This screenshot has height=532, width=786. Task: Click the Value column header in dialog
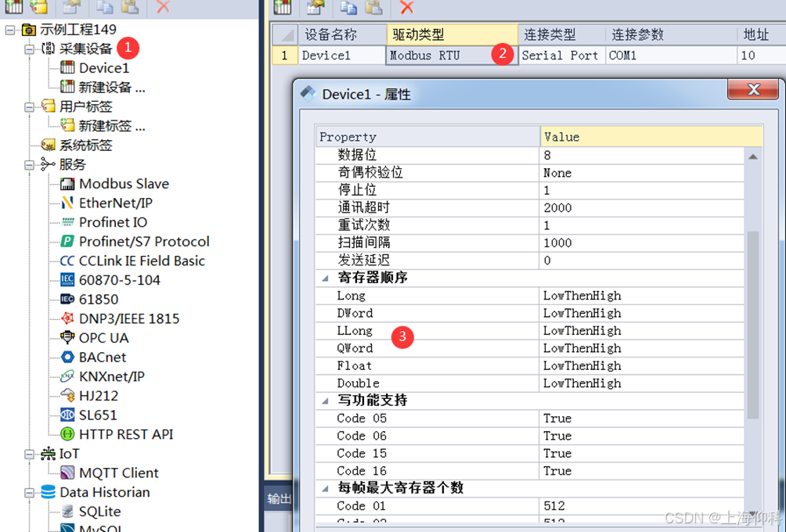tap(651, 137)
